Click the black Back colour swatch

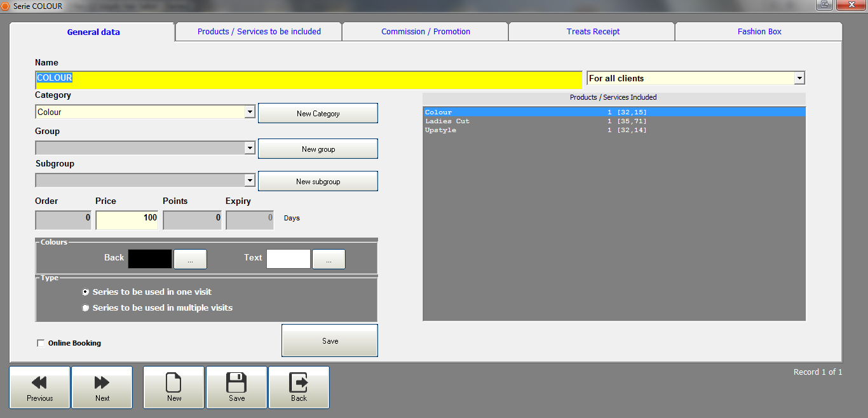150,259
